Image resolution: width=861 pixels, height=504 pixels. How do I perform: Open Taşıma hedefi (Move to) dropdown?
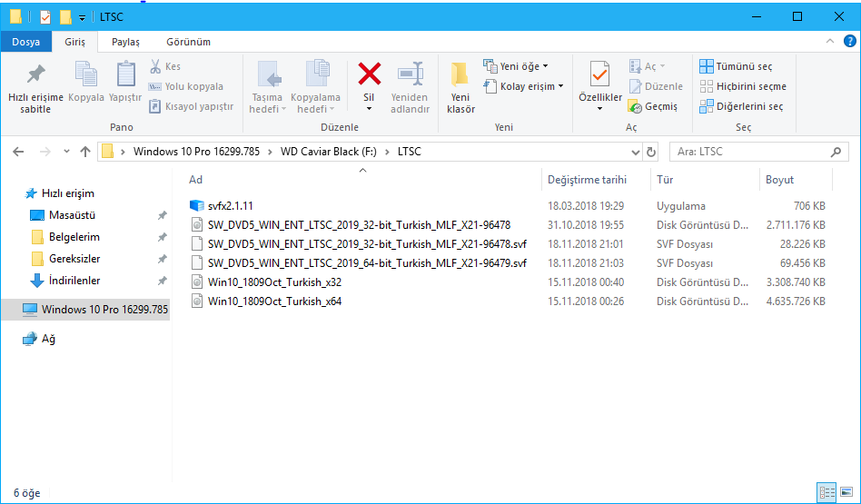[267, 88]
